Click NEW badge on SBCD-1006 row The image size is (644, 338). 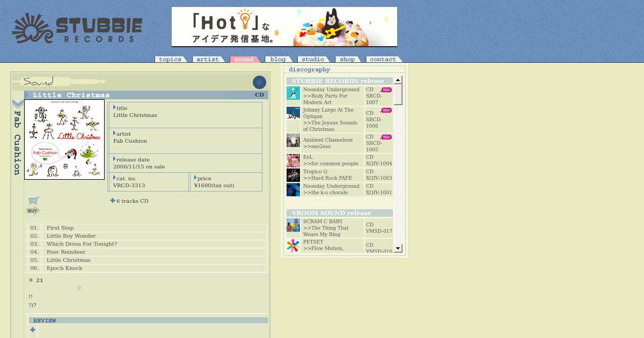tap(386, 111)
